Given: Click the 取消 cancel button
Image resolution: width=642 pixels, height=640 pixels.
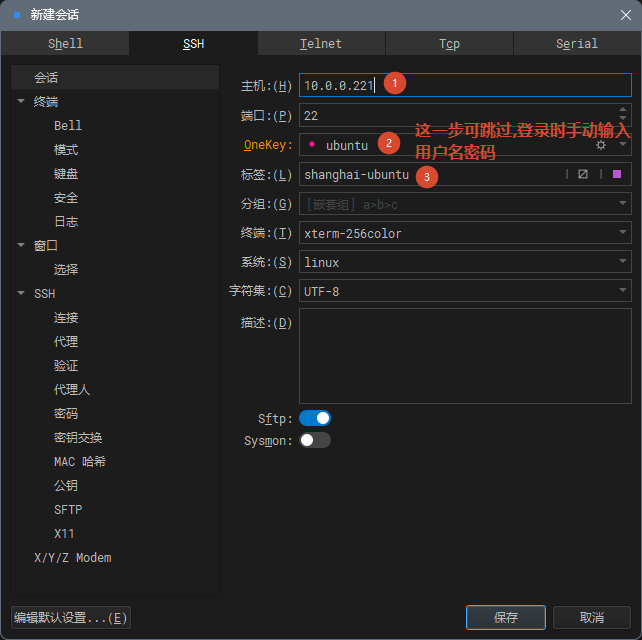Looking at the screenshot, I should coord(592,617).
